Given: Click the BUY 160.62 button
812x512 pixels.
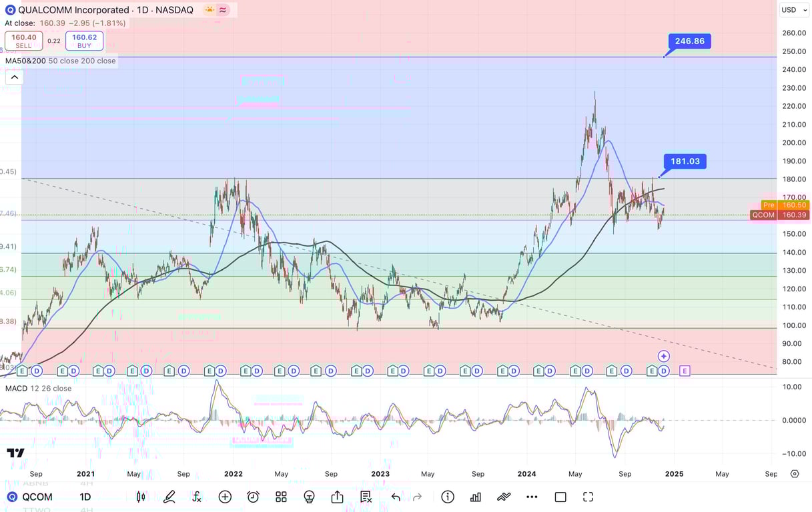Looking at the screenshot, I should pyautogui.click(x=84, y=41).
